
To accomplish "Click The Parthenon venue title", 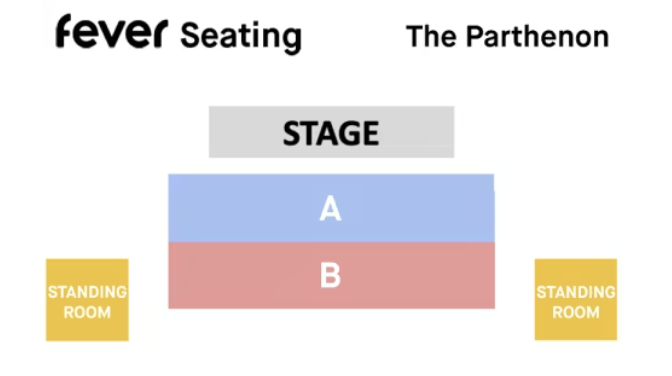I will [507, 36].
